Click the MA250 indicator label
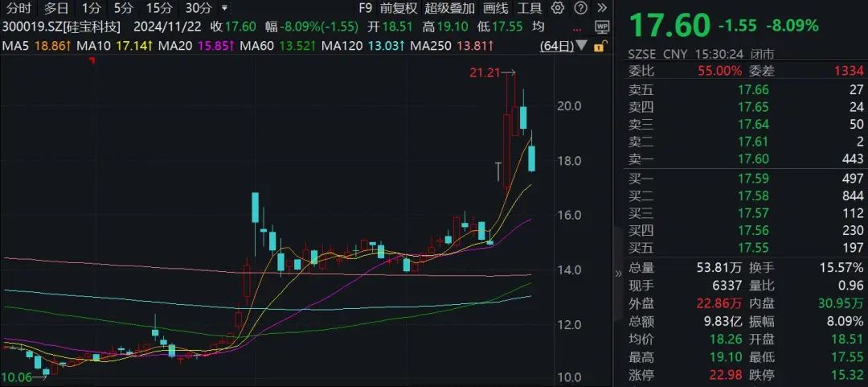 coord(431,46)
